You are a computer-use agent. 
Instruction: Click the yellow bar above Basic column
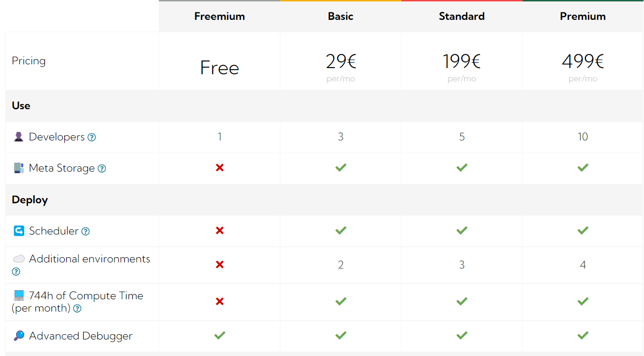(x=340, y=1)
